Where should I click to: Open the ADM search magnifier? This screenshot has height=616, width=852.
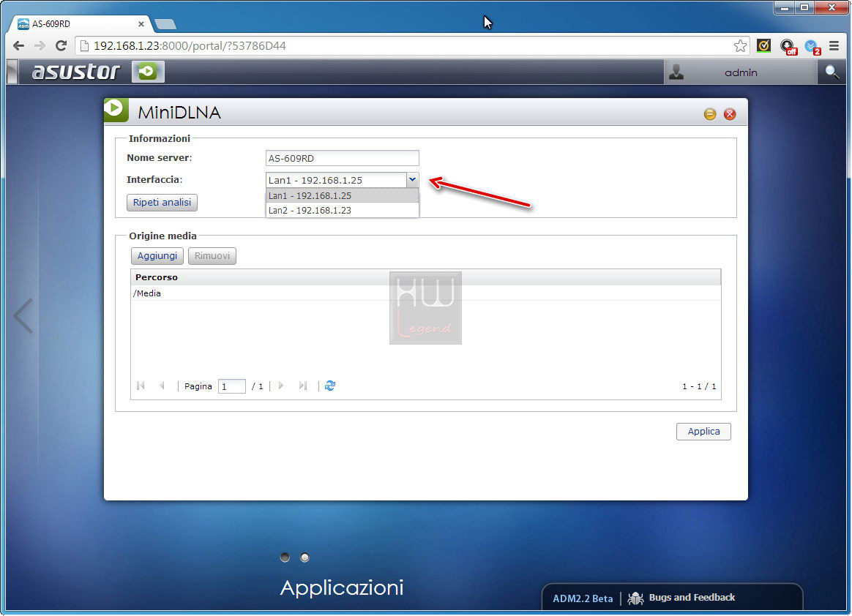tap(832, 72)
